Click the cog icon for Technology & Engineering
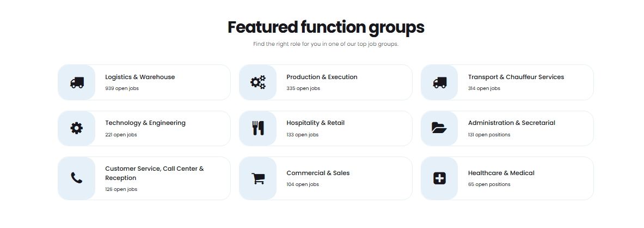Viewport: 644px width, 228px height. click(77, 128)
